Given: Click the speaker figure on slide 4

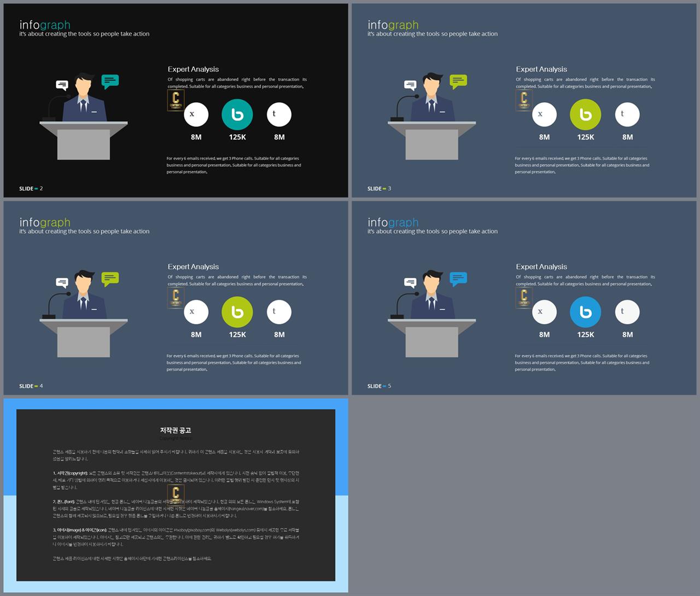Looking at the screenshot, I should pos(84,296).
